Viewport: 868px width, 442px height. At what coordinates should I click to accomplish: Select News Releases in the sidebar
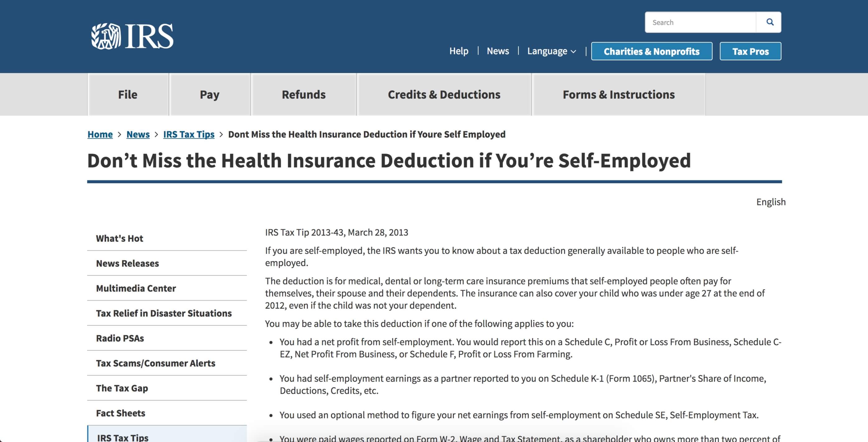(x=128, y=264)
